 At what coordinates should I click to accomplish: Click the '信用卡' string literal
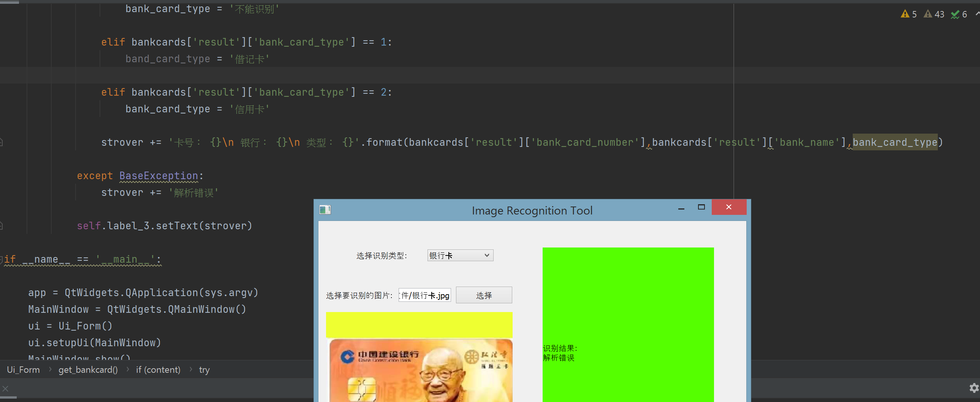point(249,109)
